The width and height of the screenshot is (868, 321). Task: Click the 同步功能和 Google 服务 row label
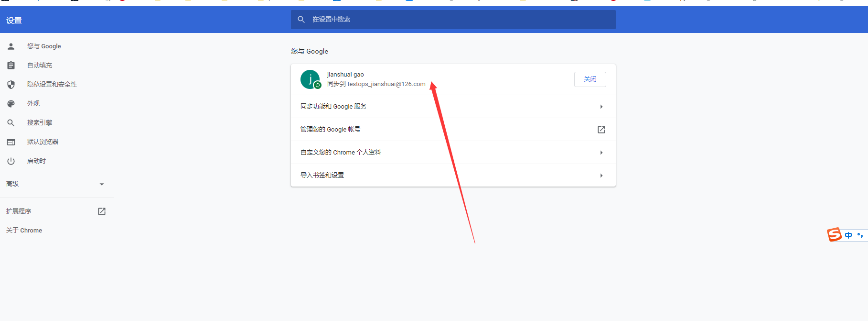pos(333,107)
